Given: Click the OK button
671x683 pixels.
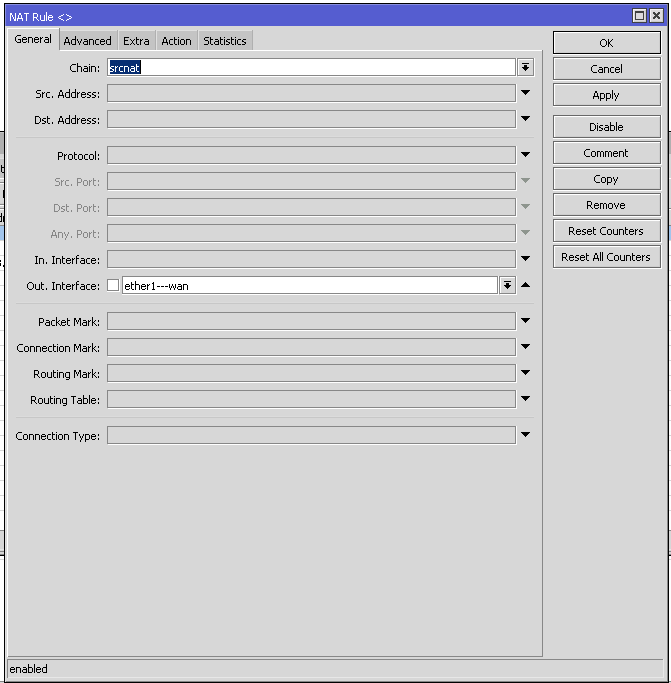Looking at the screenshot, I should 606,43.
